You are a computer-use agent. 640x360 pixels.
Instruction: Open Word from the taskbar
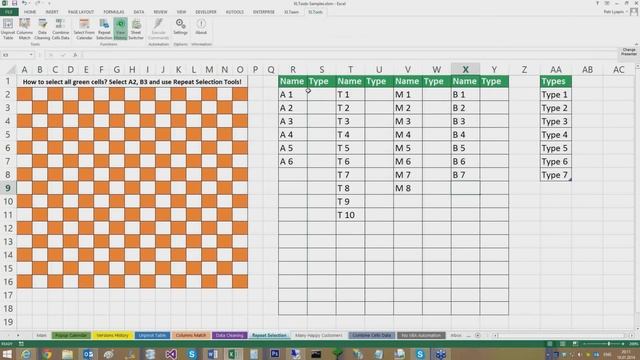(x=213, y=354)
